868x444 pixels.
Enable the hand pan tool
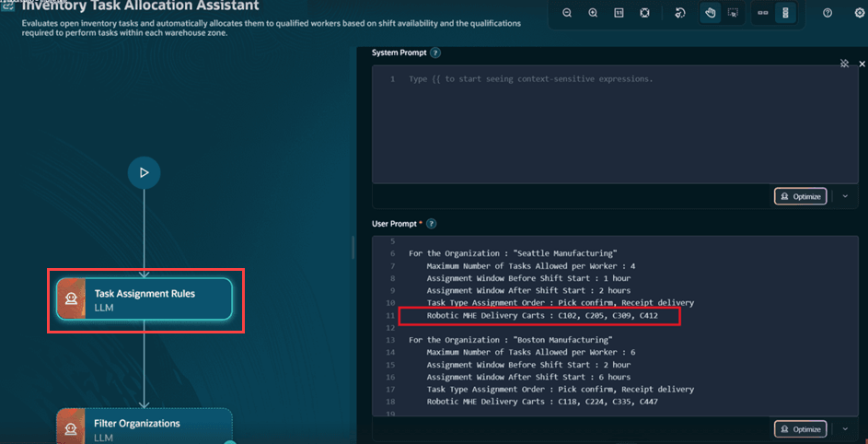pyautogui.click(x=711, y=13)
